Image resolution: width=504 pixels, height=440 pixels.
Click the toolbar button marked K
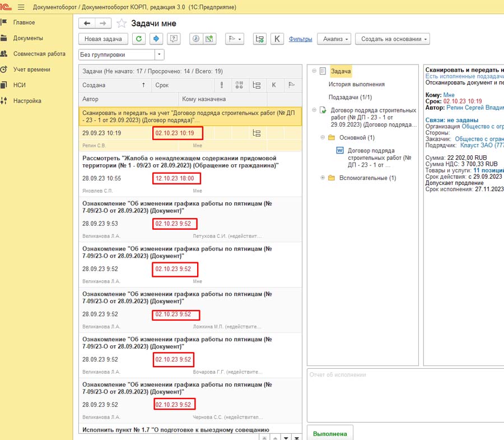coord(277,39)
